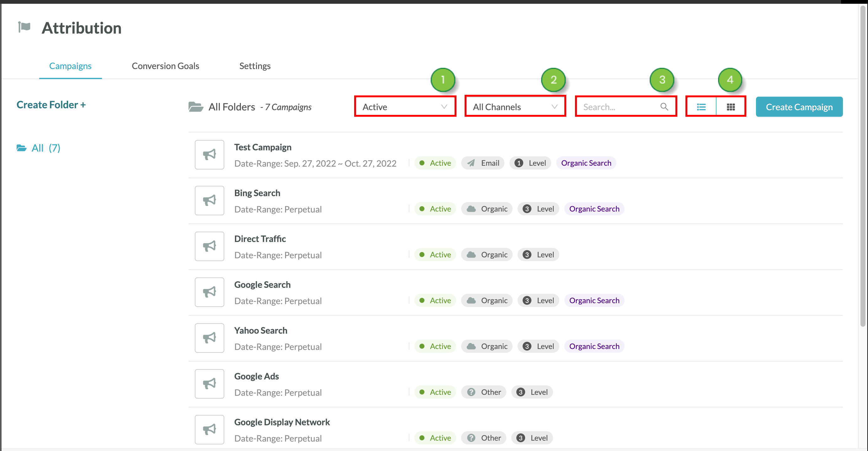Screen dimensions: 868x451
Task: Open the Settings tab
Action: click(x=255, y=66)
